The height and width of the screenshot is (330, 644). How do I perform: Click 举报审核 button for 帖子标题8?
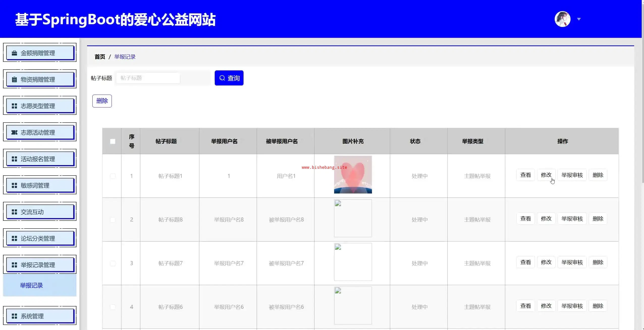click(572, 218)
